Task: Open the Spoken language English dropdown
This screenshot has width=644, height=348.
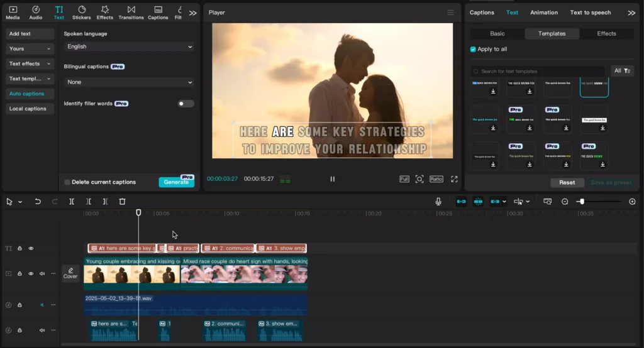Action: pos(129,46)
